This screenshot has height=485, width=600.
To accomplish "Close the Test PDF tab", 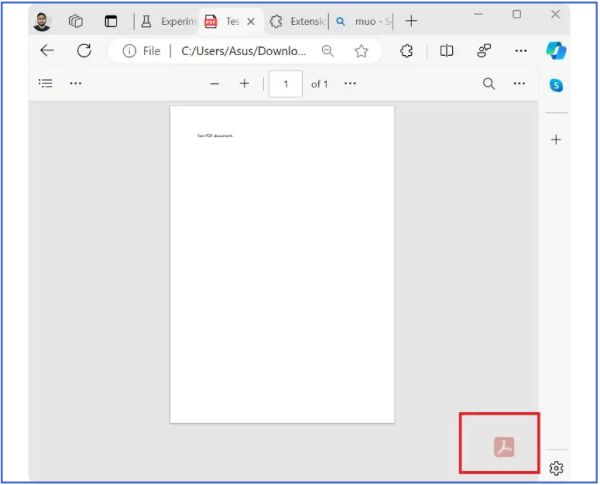I will pyautogui.click(x=250, y=21).
